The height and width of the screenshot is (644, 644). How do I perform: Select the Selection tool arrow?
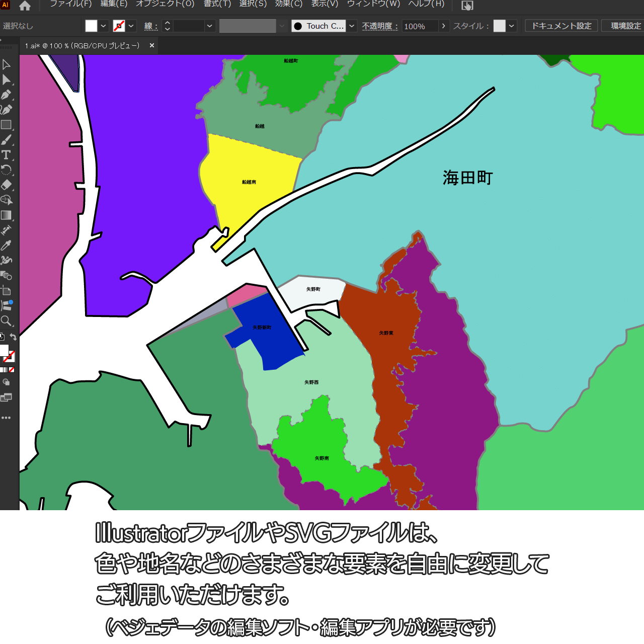pyautogui.click(x=7, y=64)
